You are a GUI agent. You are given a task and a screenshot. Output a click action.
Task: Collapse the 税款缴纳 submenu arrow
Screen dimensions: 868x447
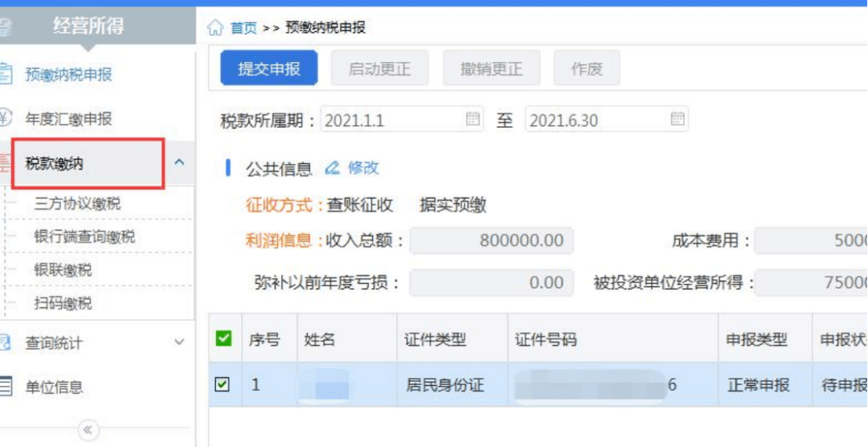point(179,162)
